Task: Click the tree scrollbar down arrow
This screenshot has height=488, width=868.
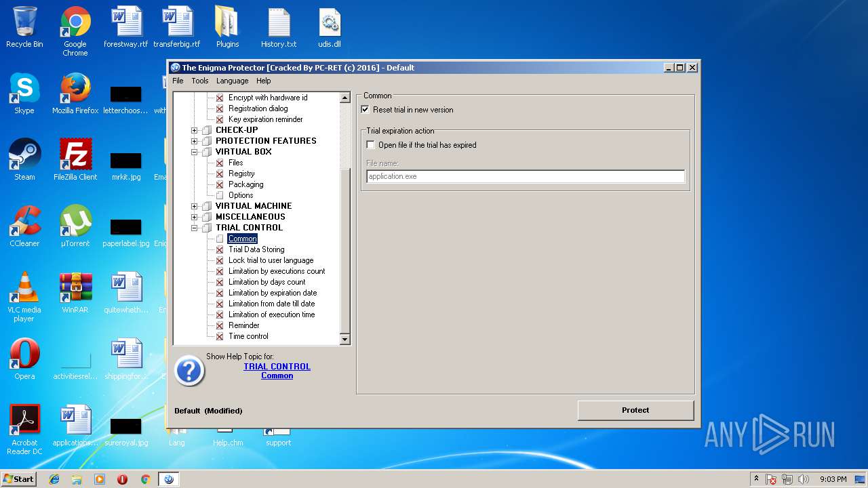Action: coord(344,339)
